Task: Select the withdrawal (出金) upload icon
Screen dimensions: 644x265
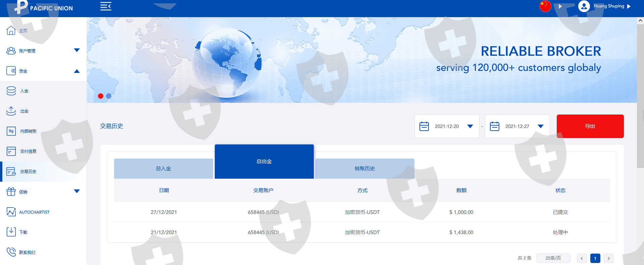Action: (11, 111)
